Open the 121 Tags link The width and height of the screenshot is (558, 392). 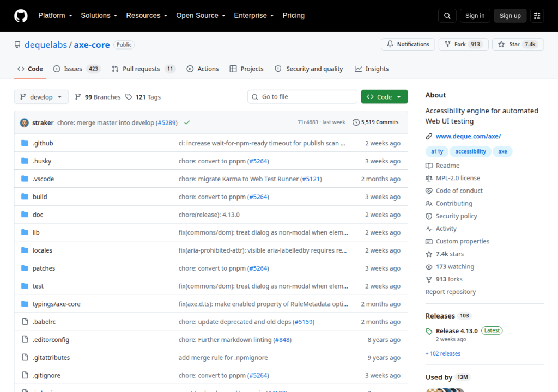pos(143,97)
